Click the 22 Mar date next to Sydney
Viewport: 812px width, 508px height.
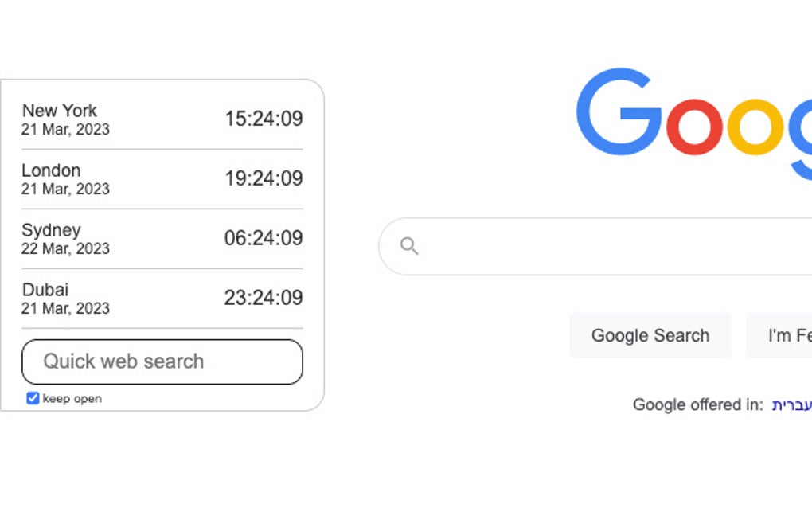pos(57,248)
